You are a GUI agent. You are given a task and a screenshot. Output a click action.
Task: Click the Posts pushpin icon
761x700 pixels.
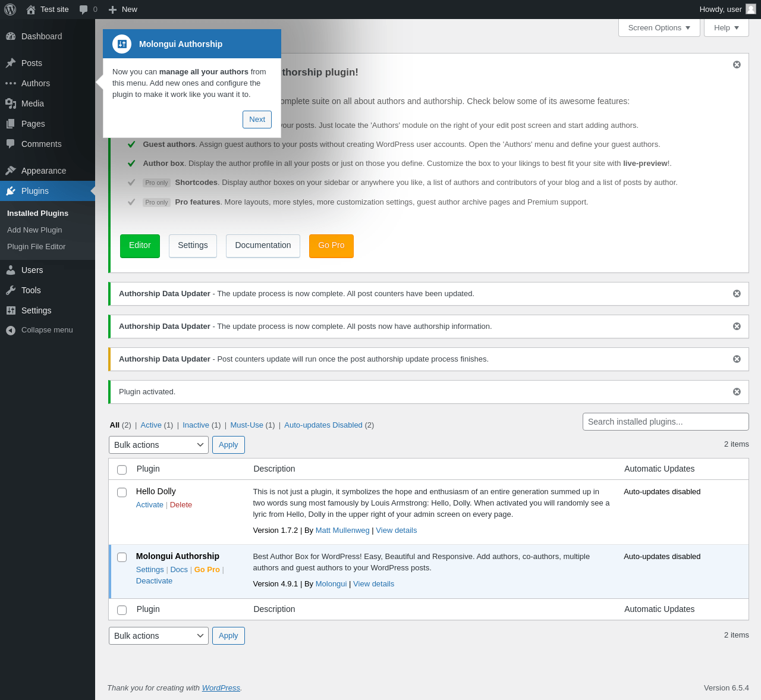11,63
